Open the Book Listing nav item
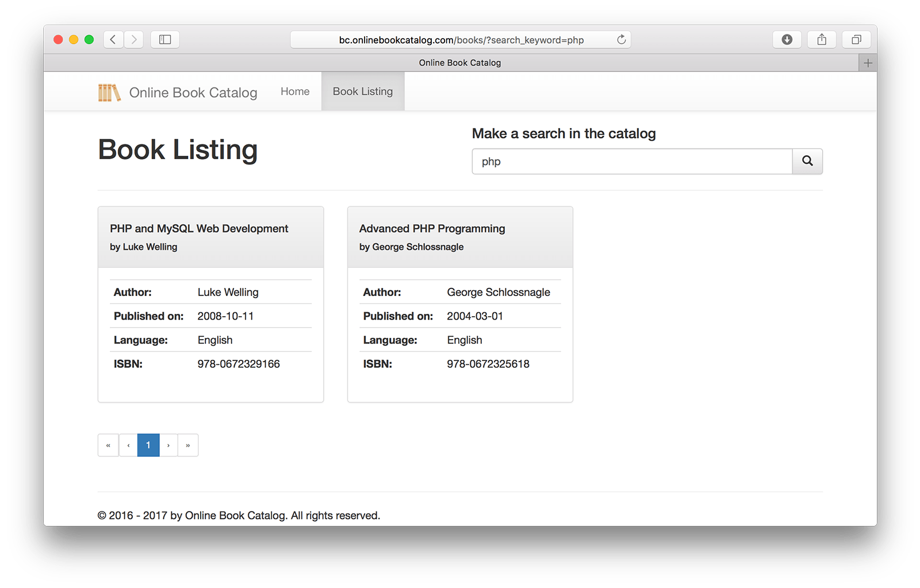The image size is (920, 588). pyautogui.click(x=363, y=91)
